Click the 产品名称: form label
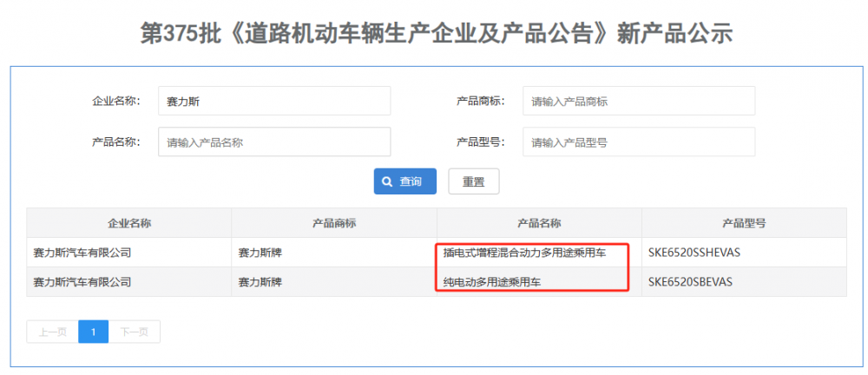 point(115,141)
